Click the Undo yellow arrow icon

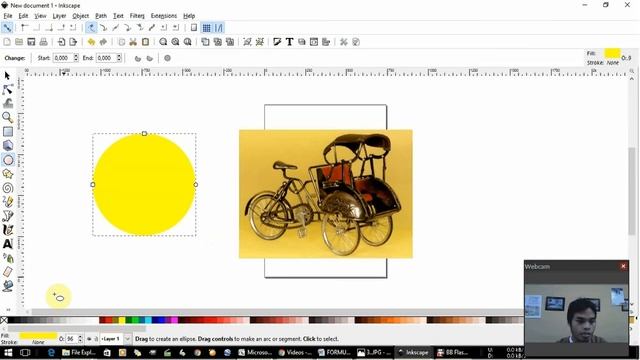tap(91, 42)
